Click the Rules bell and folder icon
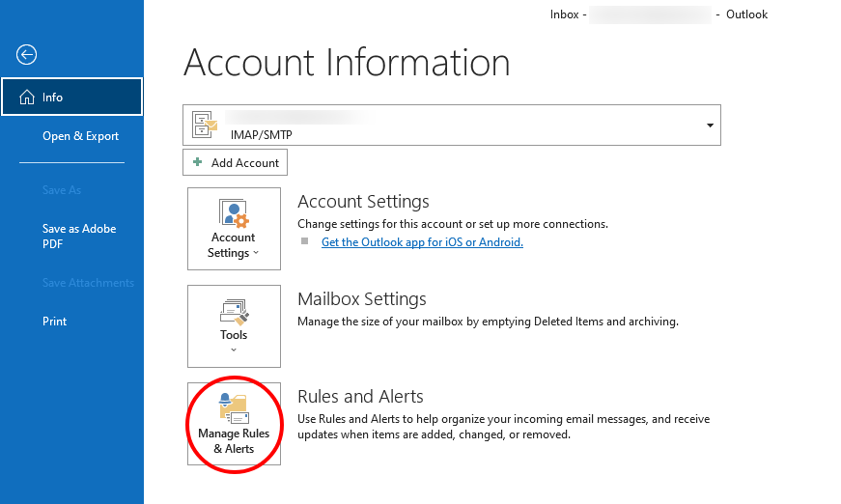841x504 pixels. coord(234,408)
